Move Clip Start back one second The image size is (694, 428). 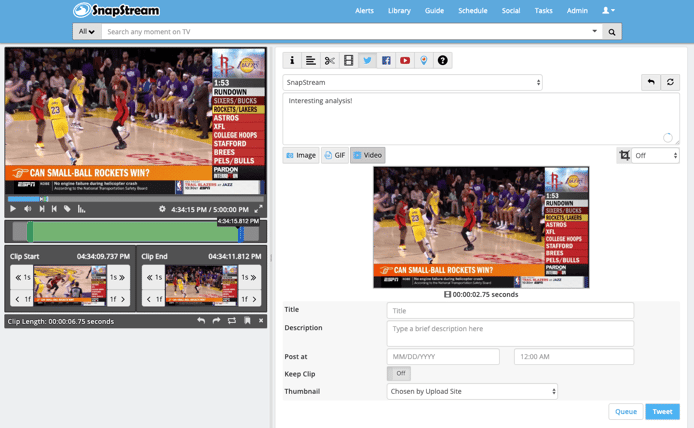22,278
